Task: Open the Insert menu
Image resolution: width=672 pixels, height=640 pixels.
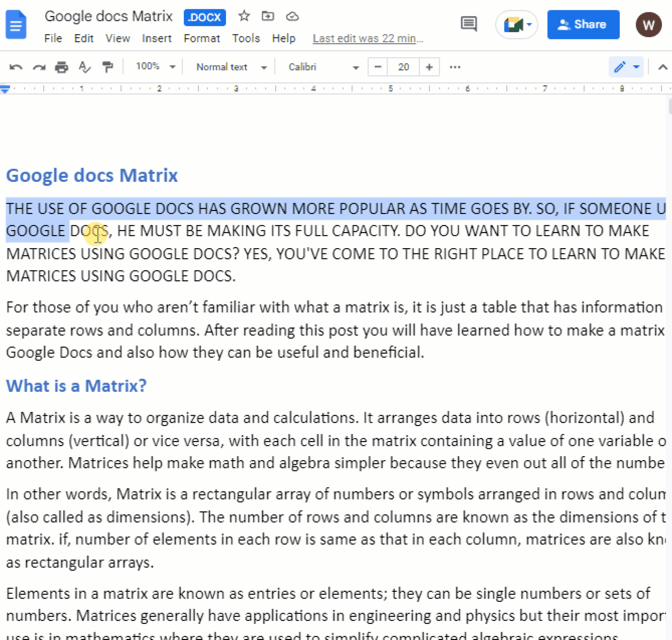Action: tap(156, 39)
